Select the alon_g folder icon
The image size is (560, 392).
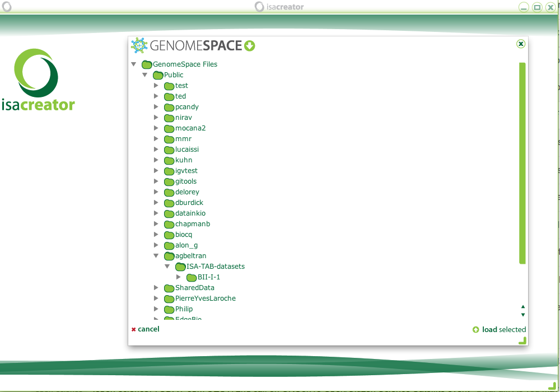pyautogui.click(x=169, y=246)
